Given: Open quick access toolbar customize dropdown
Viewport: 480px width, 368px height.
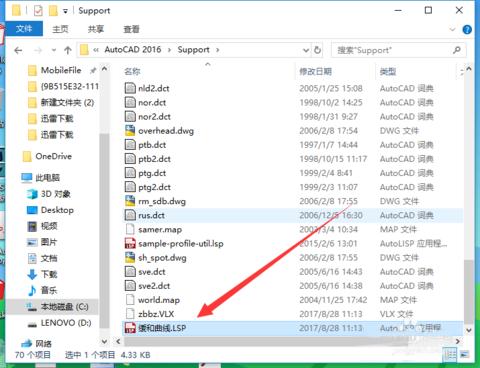Looking at the screenshot, I should (x=65, y=11).
